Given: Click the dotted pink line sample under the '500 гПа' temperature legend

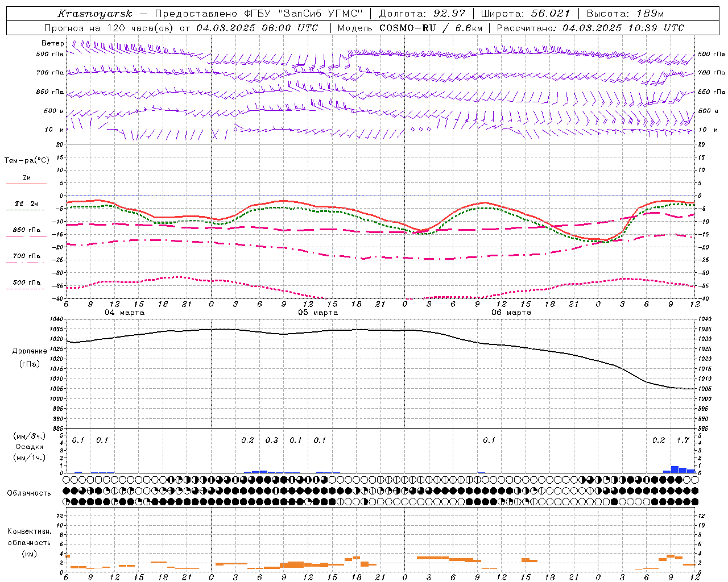Looking at the screenshot, I should tap(25, 289).
